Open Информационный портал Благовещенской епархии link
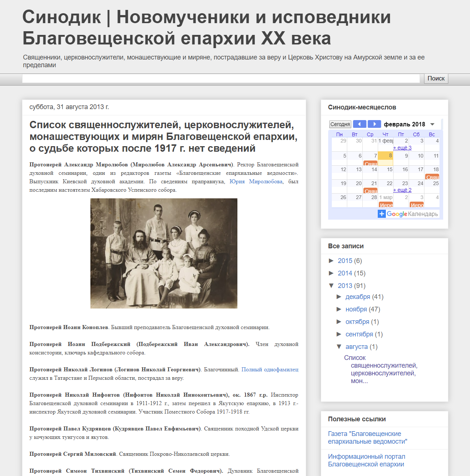The height and width of the screenshot is (476, 470). [366, 461]
